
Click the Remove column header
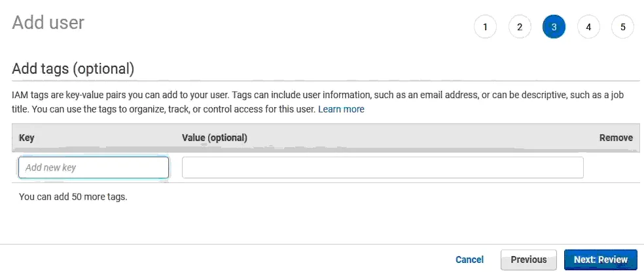coord(616,138)
